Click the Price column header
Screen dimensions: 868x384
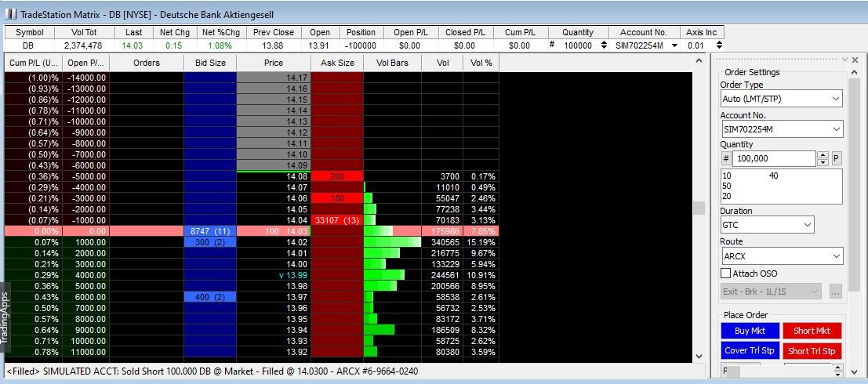tap(274, 63)
